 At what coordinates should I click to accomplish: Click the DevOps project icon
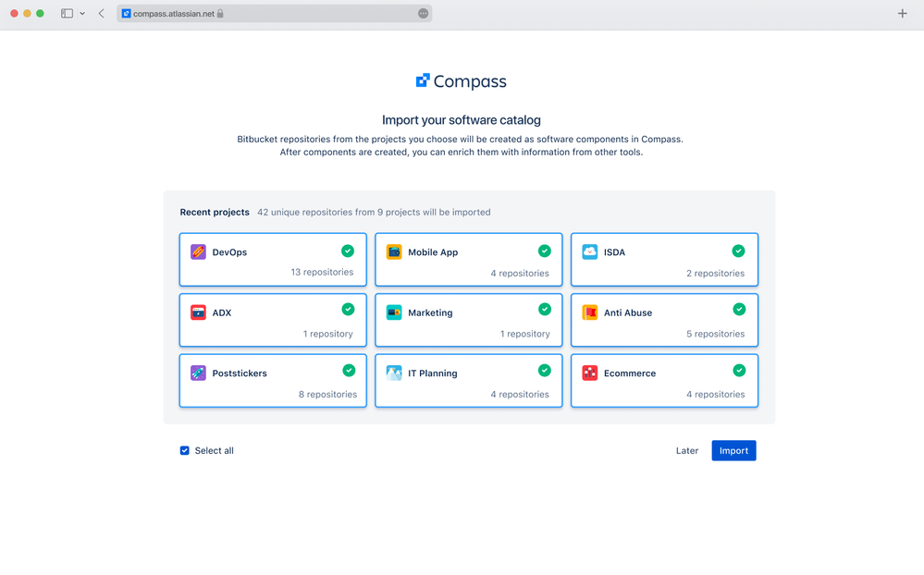point(198,252)
